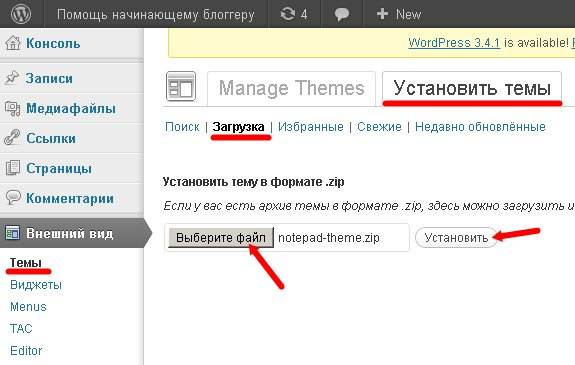Open the Ссылки menu item

click(x=51, y=138)
